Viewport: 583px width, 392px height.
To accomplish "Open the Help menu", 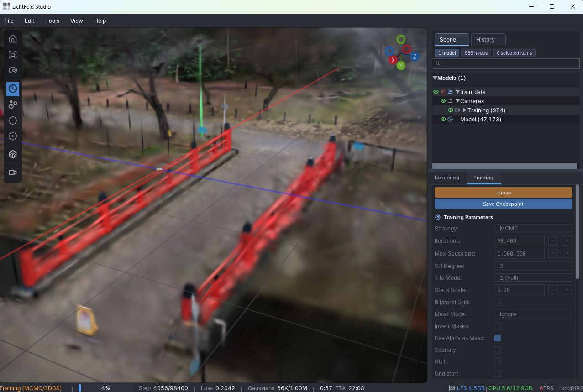I will [100, 21].
